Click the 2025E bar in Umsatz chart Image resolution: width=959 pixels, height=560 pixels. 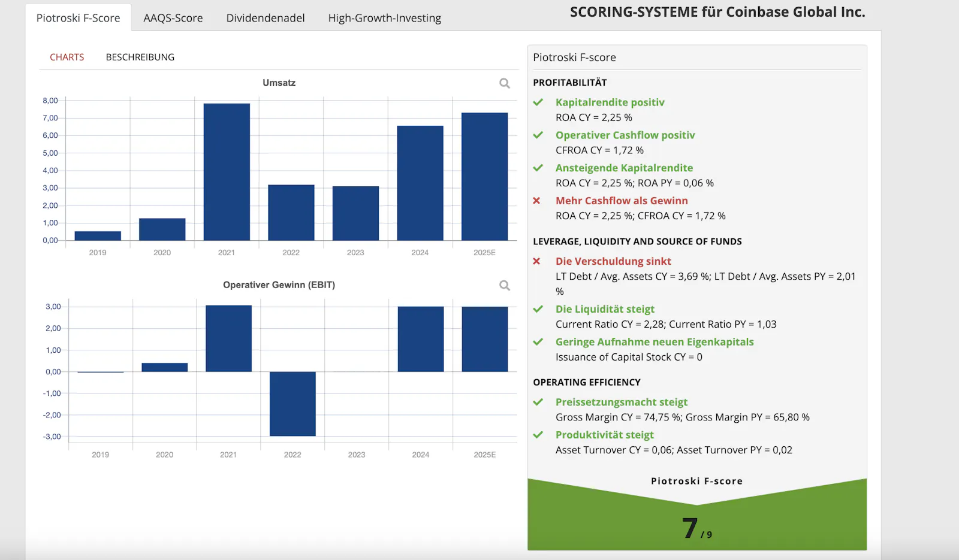tap(484, 177)
